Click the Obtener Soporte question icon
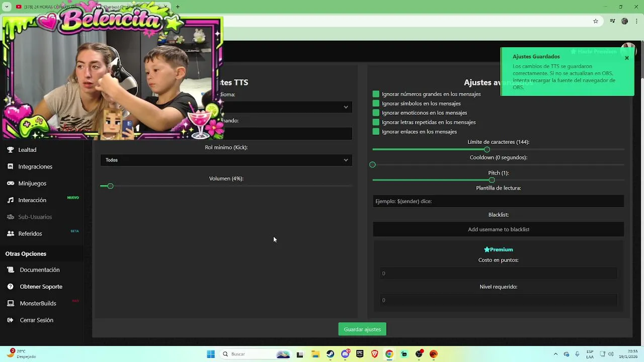The width and height of the screenshot is (644, 362). pos(10,287)
